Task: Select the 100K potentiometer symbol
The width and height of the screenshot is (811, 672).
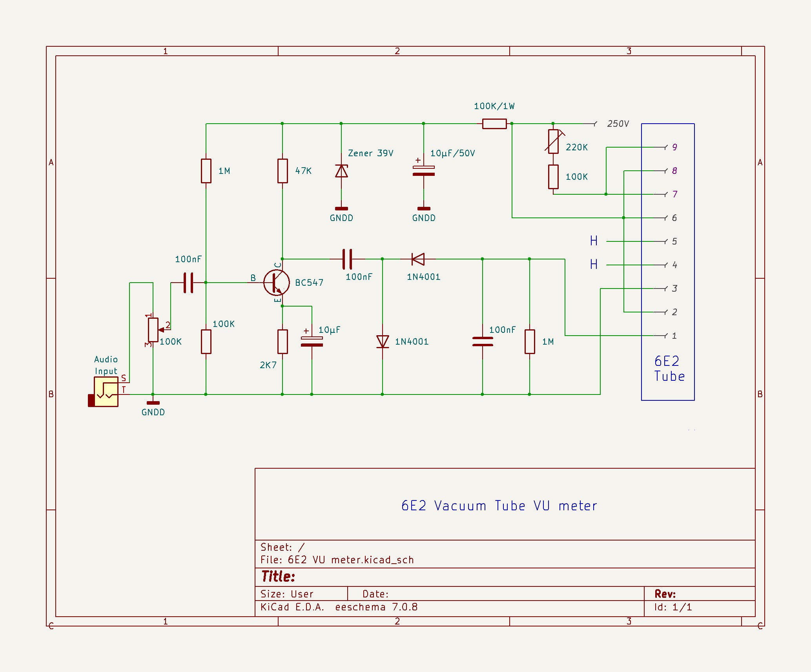Action: coord(153,330)
